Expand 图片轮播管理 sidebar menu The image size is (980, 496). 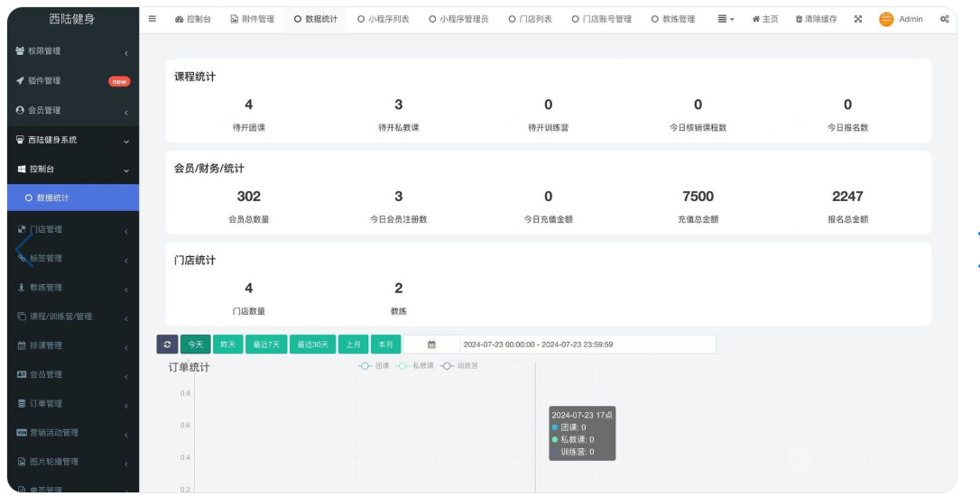point(73,462)
